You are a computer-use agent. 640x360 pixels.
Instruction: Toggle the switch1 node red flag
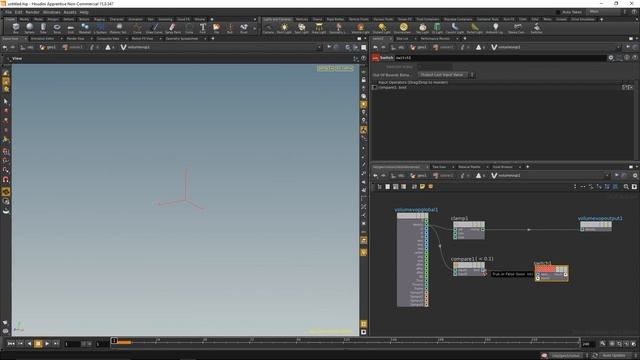point(545,269)
